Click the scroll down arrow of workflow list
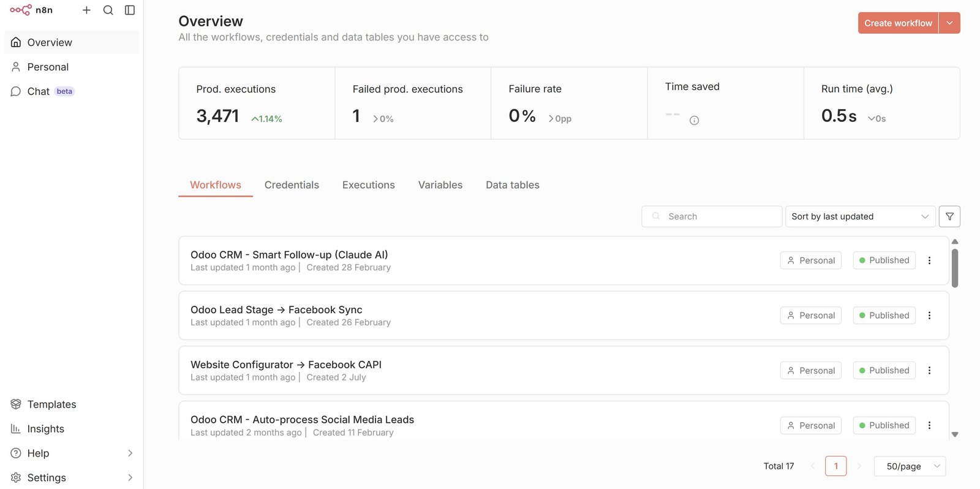The width and height of the screenshot is (980, 489). [955, 434]
